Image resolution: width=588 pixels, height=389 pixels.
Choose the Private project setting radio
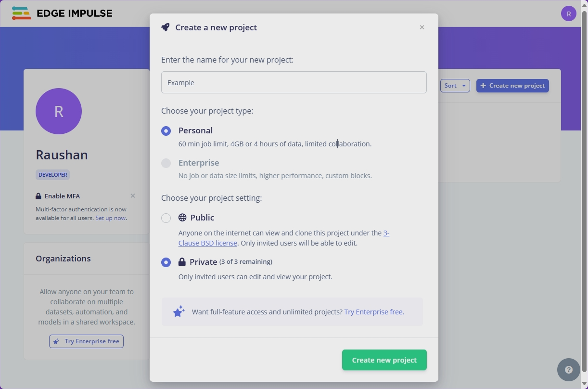[x=166, y=262]
